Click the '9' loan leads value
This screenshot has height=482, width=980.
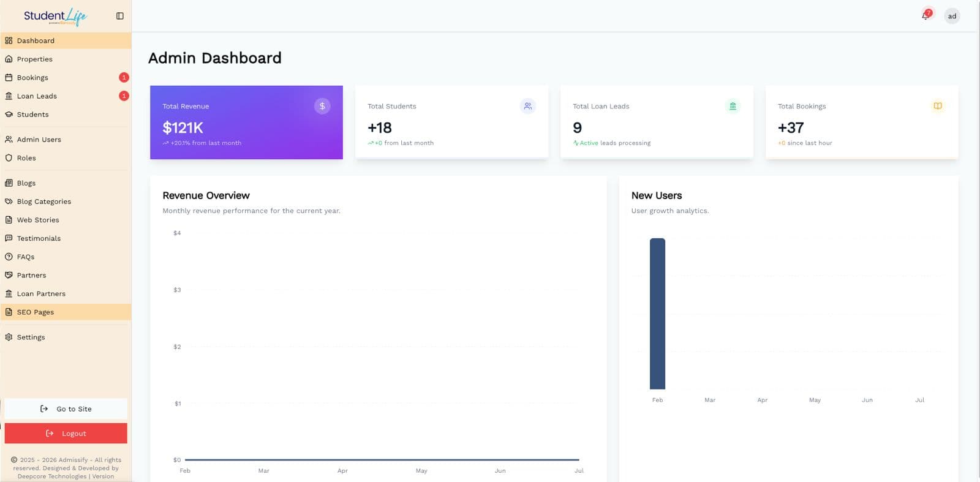(x=577, y=127)
